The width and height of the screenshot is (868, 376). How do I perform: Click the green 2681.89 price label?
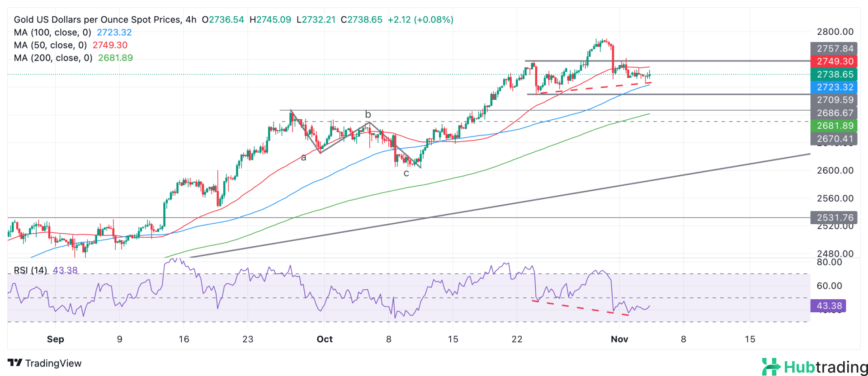tap(834, 126)
